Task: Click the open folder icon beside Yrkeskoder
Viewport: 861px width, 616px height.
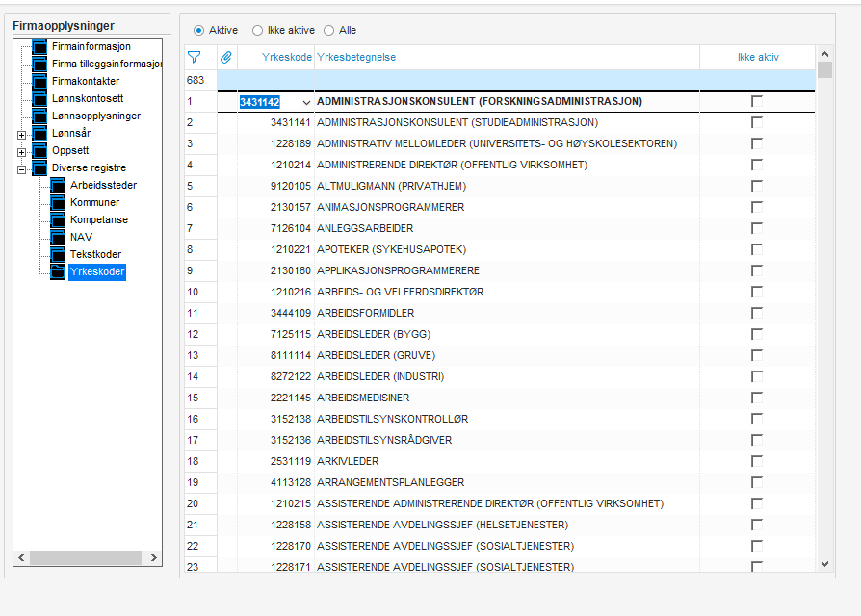Action: [x=58, y=272]
